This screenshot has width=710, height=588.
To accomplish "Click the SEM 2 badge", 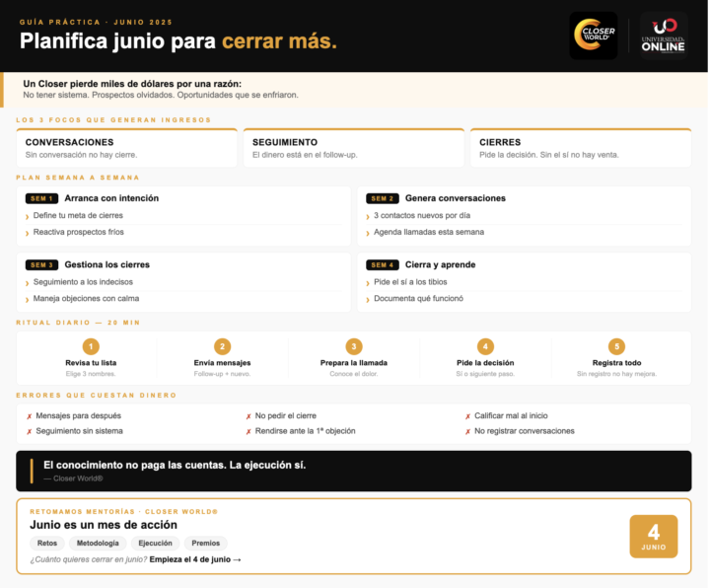I will point(383,198).
